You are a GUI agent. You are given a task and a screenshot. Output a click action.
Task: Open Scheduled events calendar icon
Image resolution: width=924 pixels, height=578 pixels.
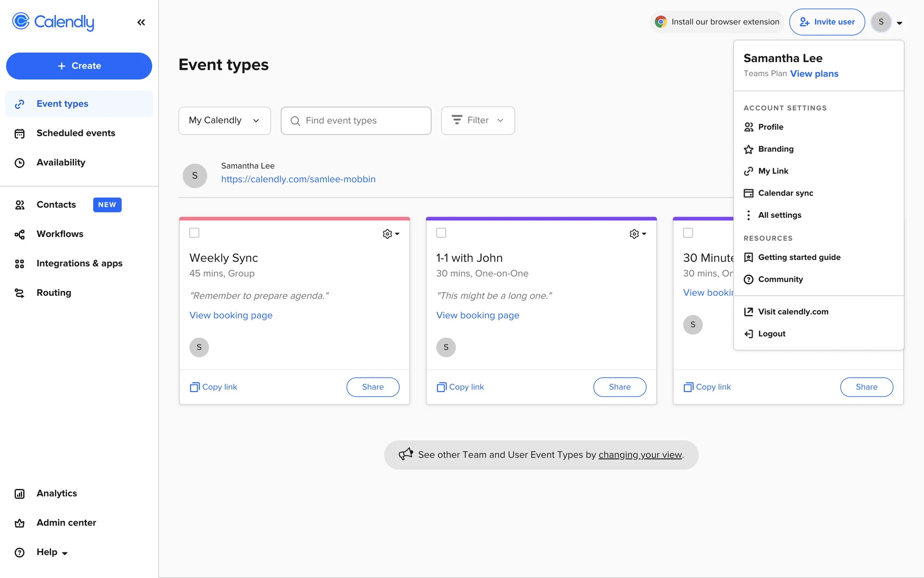point(20,133)
